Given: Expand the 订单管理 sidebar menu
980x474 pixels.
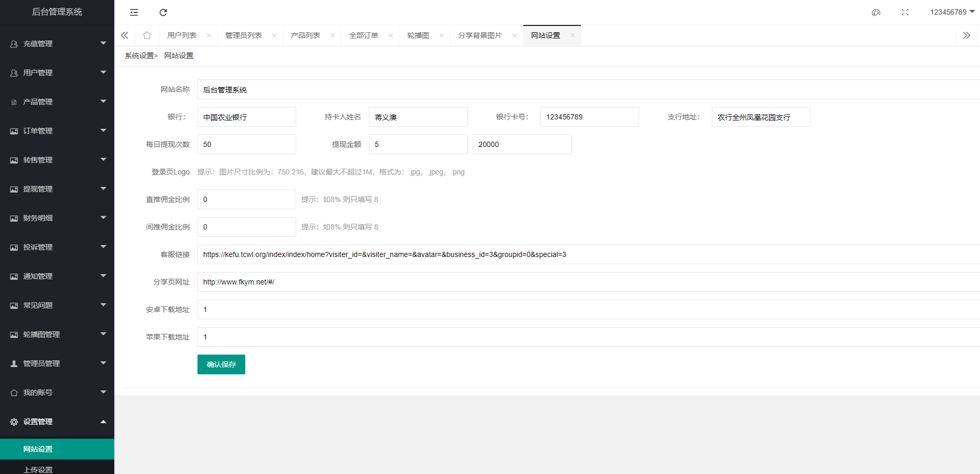Looking at the screenshot, I should [57, 131].
